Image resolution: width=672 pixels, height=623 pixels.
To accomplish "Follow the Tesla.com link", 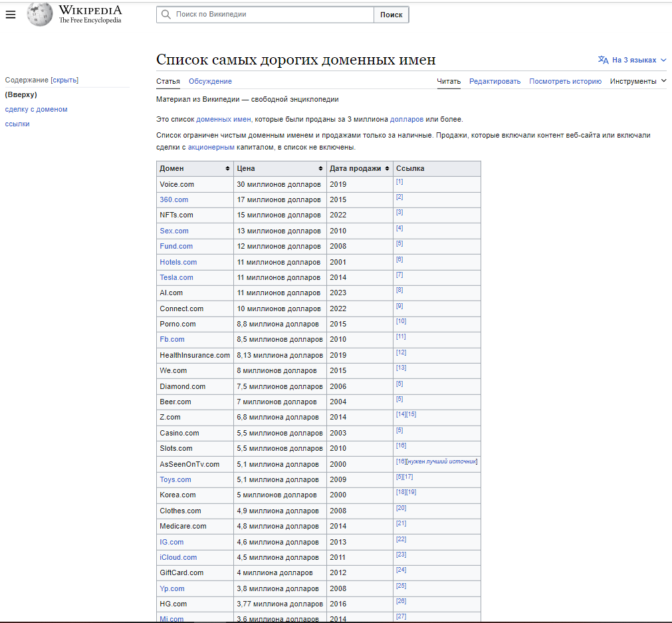I will [177, 277].
